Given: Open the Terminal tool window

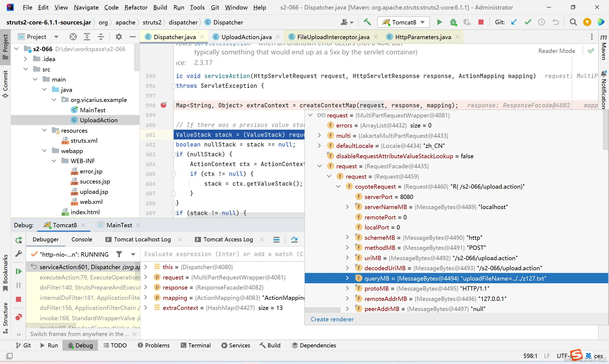Looking at the screenshot, I should click(x=196, y=345).
